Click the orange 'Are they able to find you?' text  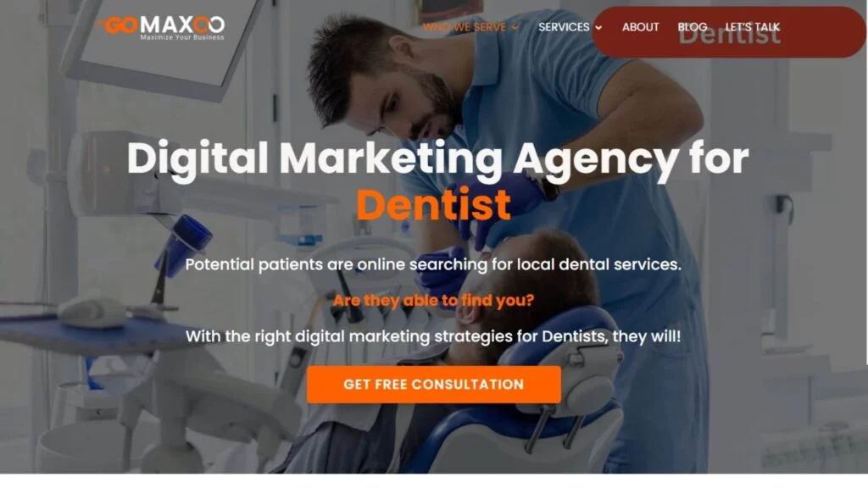(x=433, y=301)
